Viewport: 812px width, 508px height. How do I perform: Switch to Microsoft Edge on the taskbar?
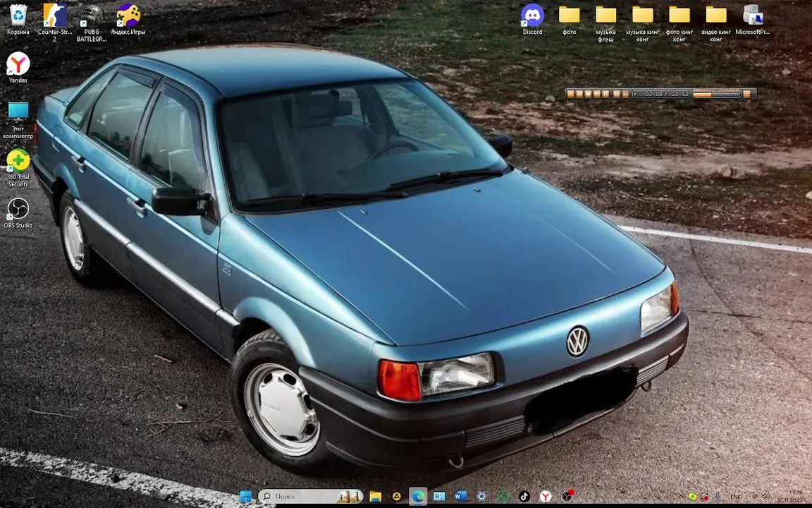point(418,497)
